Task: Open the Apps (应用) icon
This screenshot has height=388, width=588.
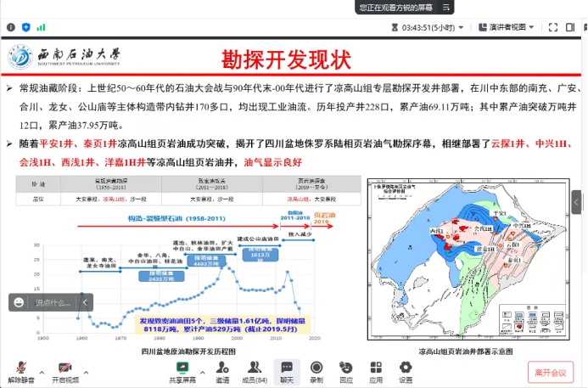Action: [376, 368]
